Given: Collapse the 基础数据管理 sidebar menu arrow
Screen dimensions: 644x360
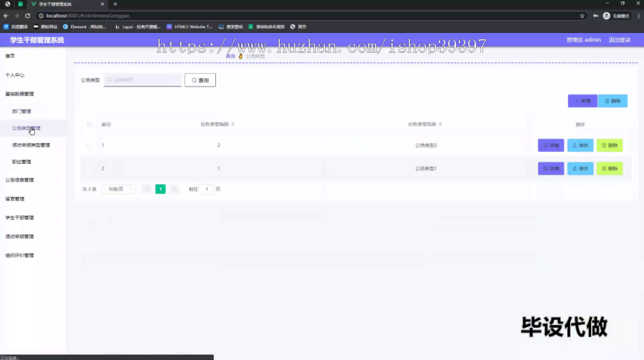Looking at the screenshot, I should coord(57,94).
